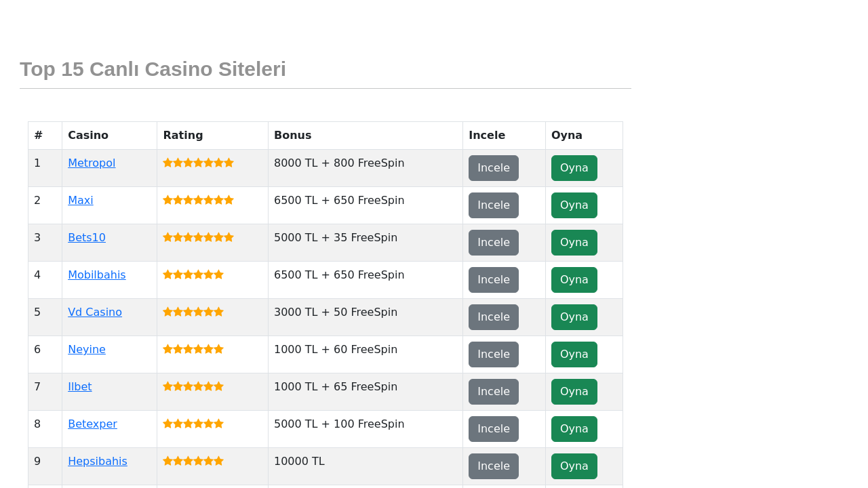Review Maxi with its Incele button

[494, 205]
